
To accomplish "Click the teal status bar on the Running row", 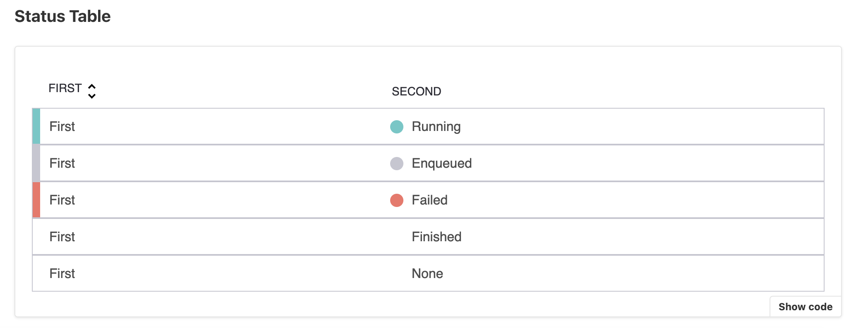I will tap(36, 126).
